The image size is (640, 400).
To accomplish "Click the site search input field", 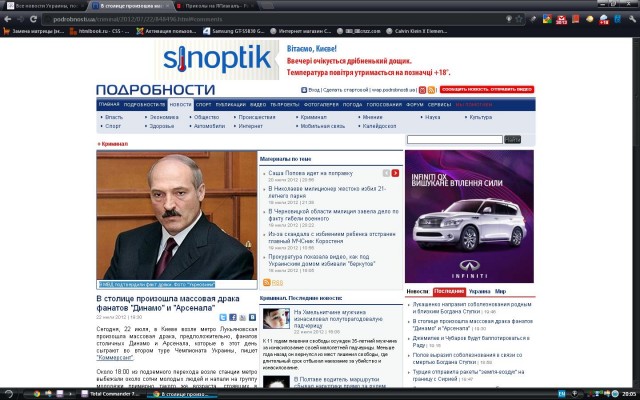I will click(455, 140).
